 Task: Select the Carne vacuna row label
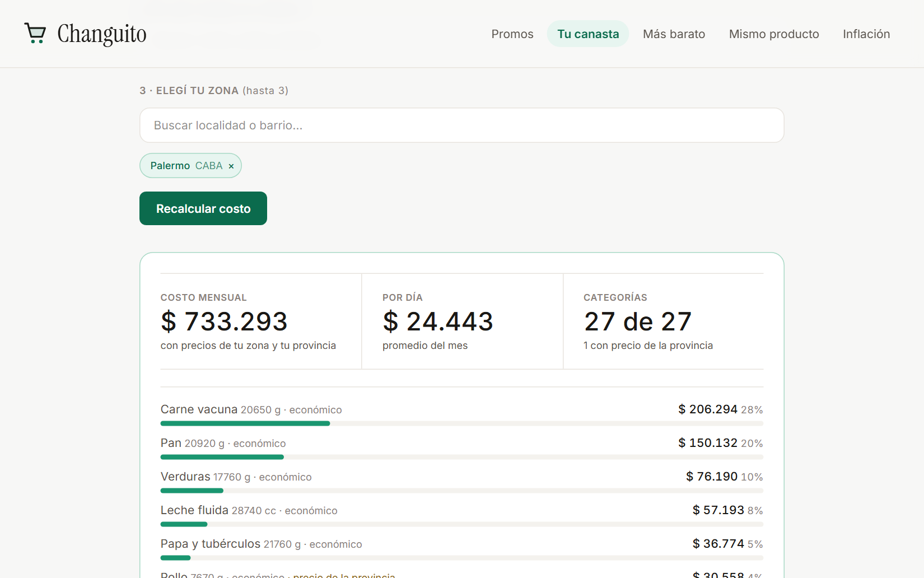(x=199, y=409)
